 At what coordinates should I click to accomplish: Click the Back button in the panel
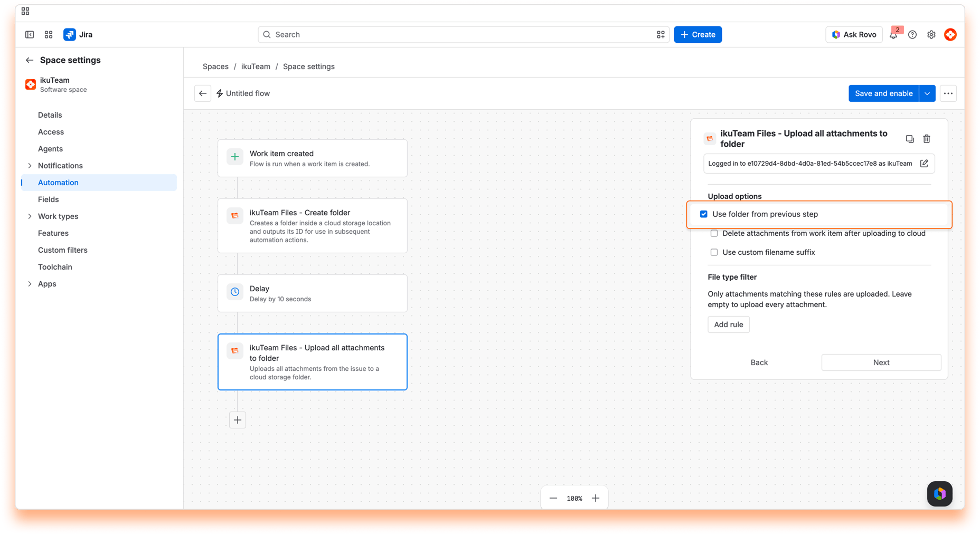pos(759,362)
